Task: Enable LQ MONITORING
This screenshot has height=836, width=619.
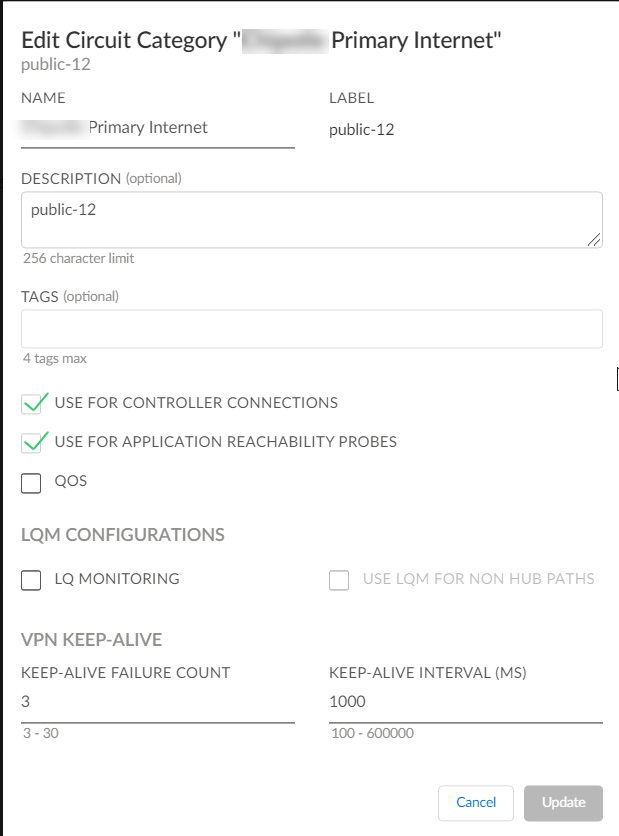Action: (x=30, y=579)
